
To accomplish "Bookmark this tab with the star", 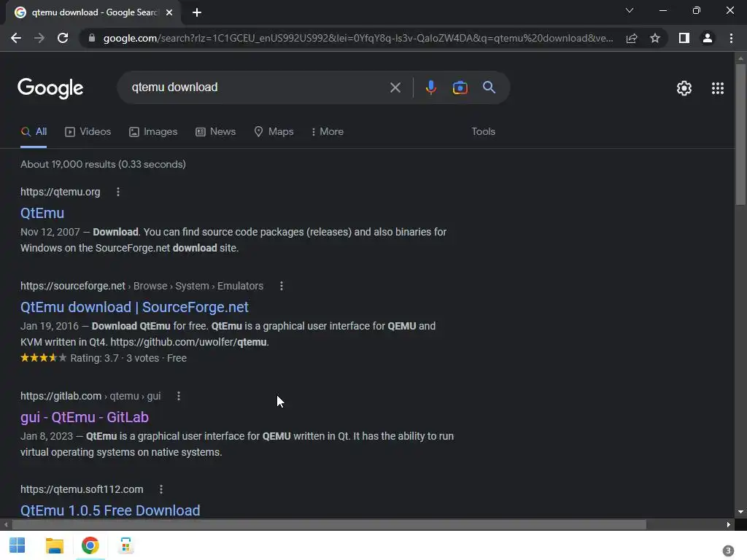I will click(655, 38).
